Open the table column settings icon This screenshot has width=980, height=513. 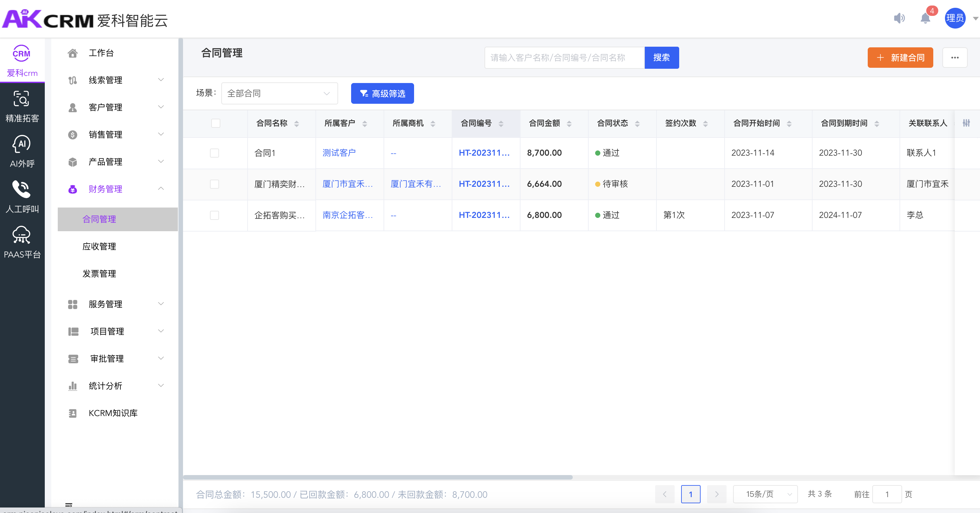(x=966, y=123)
